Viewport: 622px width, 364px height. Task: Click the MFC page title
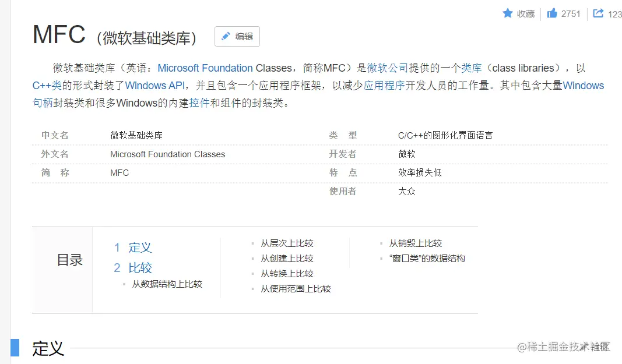pyautogui.click(x=59, y=34)
